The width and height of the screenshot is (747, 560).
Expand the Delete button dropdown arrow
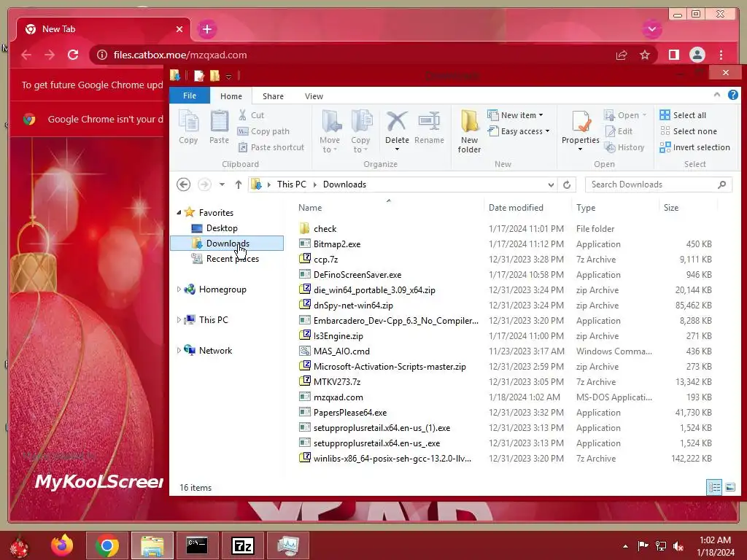pyautogui.click(x=397, y=149)
